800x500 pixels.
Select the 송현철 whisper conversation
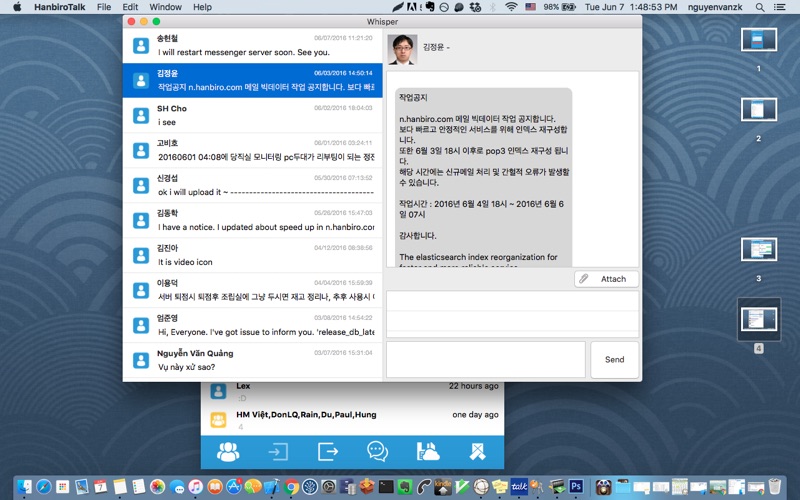[x=253, y=45]
